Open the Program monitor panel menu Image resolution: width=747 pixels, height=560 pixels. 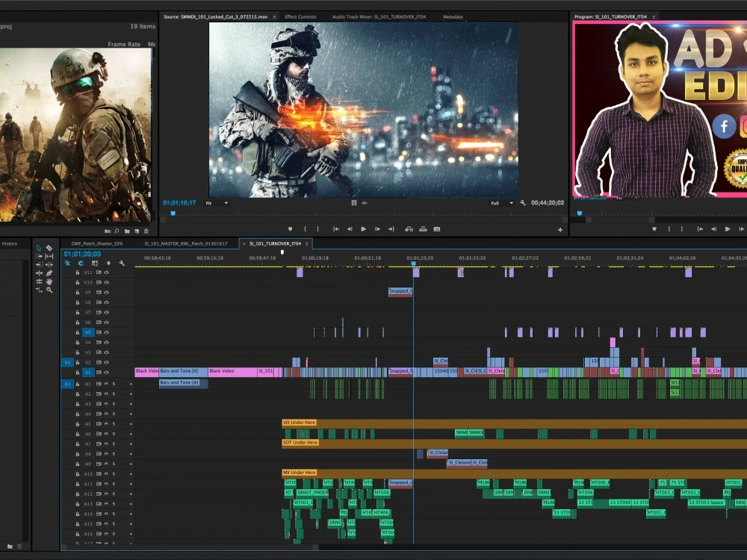point(654,17)
